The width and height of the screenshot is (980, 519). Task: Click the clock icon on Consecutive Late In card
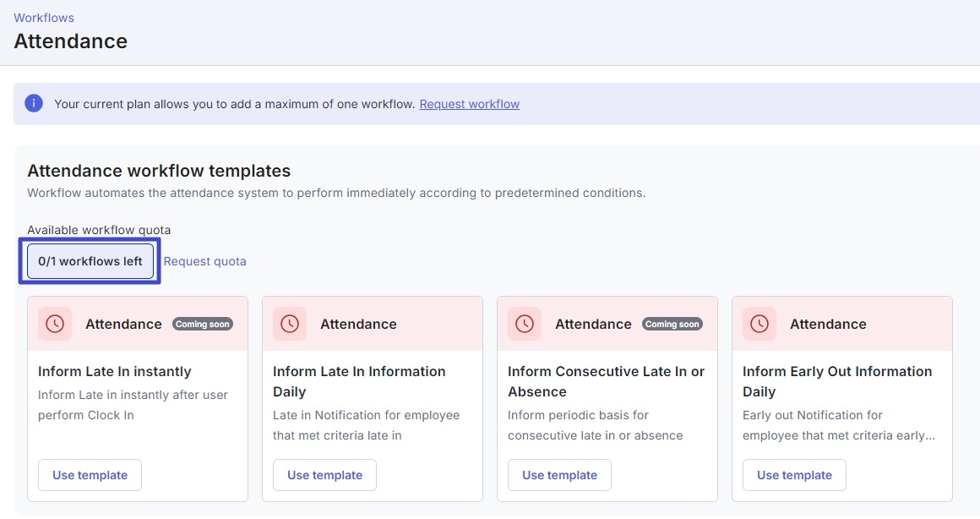525,324
